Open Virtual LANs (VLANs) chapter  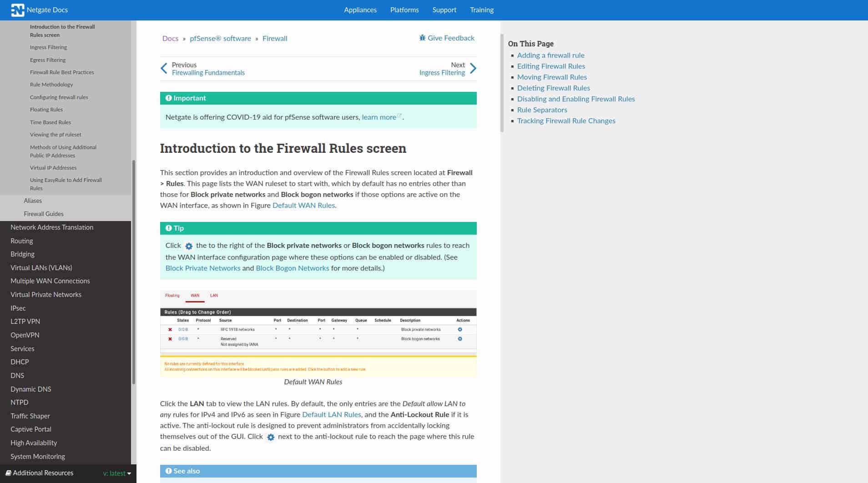pos(41,268)
